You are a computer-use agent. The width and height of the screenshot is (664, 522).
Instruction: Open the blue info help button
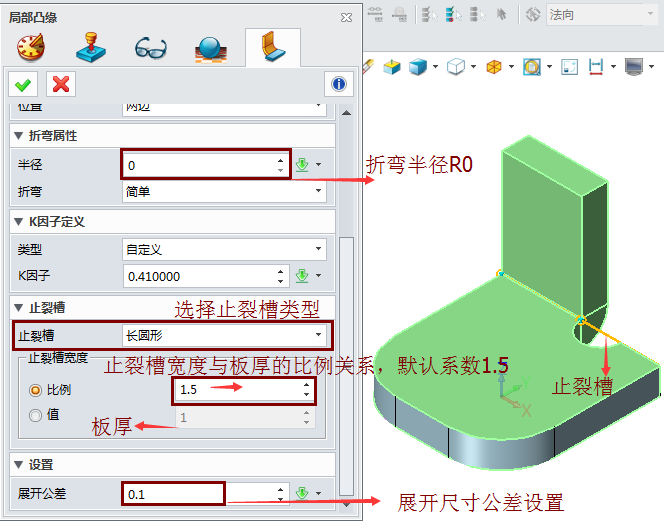(339, 84)
